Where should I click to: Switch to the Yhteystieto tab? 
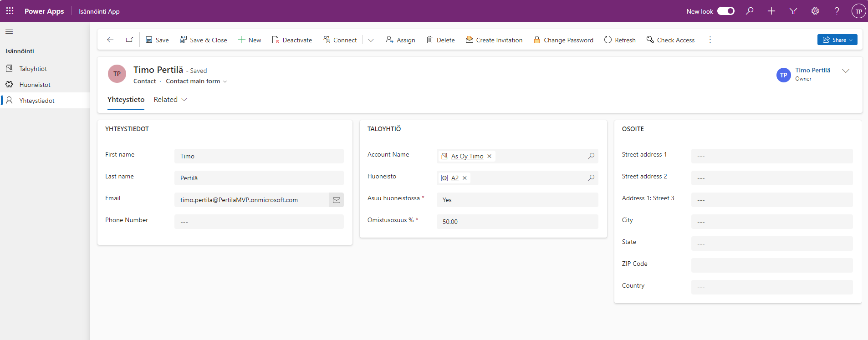point(126,100)
